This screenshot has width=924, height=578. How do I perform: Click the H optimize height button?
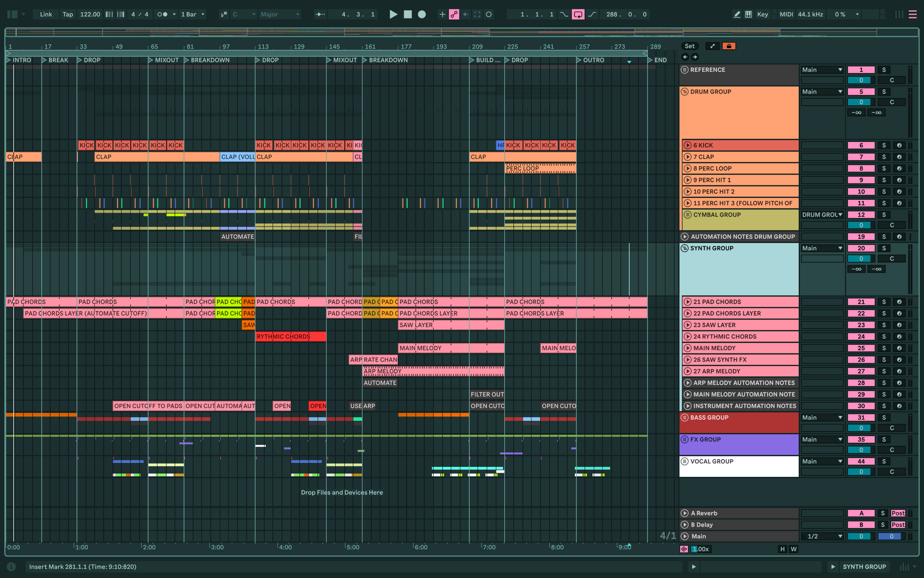(x=782, y=549)
